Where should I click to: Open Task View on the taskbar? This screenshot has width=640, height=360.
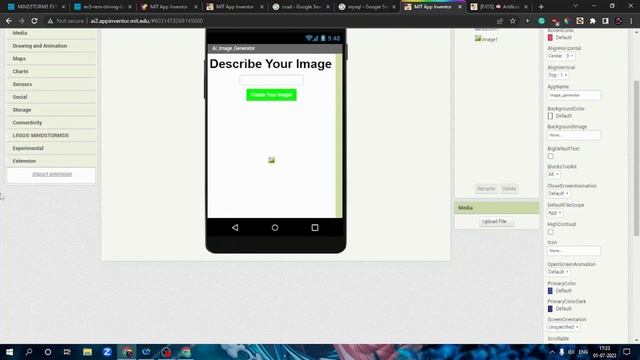click(67, 352)
